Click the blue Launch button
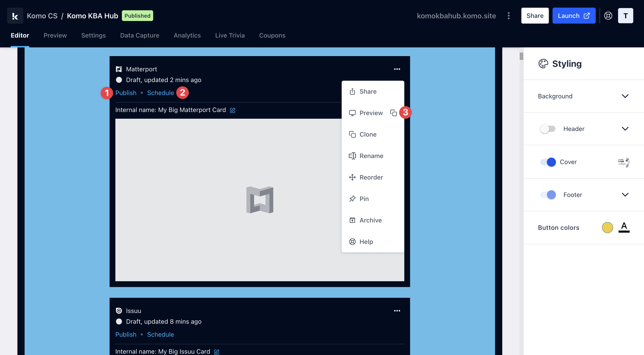The image size is (644, 355). (574, 16)
